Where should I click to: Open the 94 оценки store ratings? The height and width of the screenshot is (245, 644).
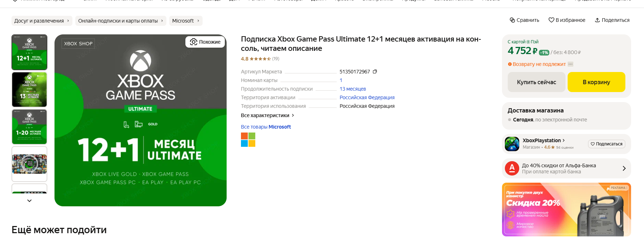coord(565,148)
